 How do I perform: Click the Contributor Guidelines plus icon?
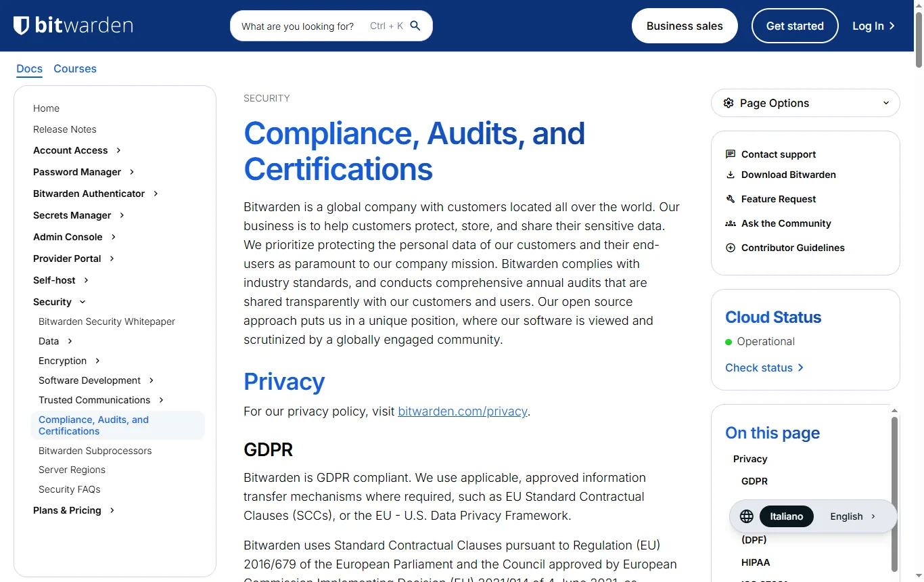pos(731,248)
